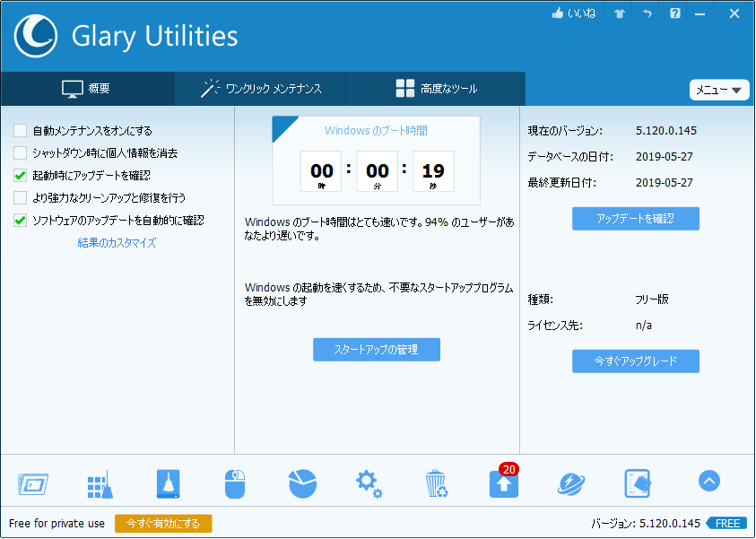Minimize the Glary Utilities window
The width and height of the screenshot is (756, 539).
coord(700,14)
